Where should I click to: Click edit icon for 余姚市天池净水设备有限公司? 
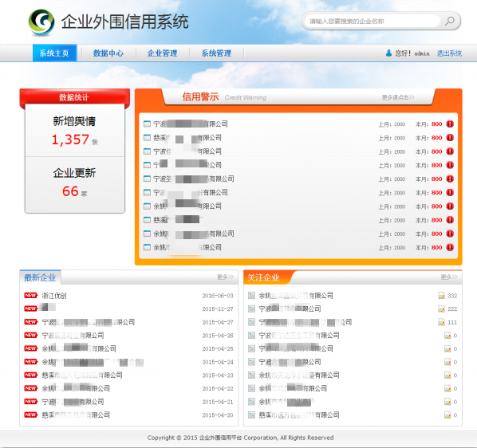click(x=447, y=375)
